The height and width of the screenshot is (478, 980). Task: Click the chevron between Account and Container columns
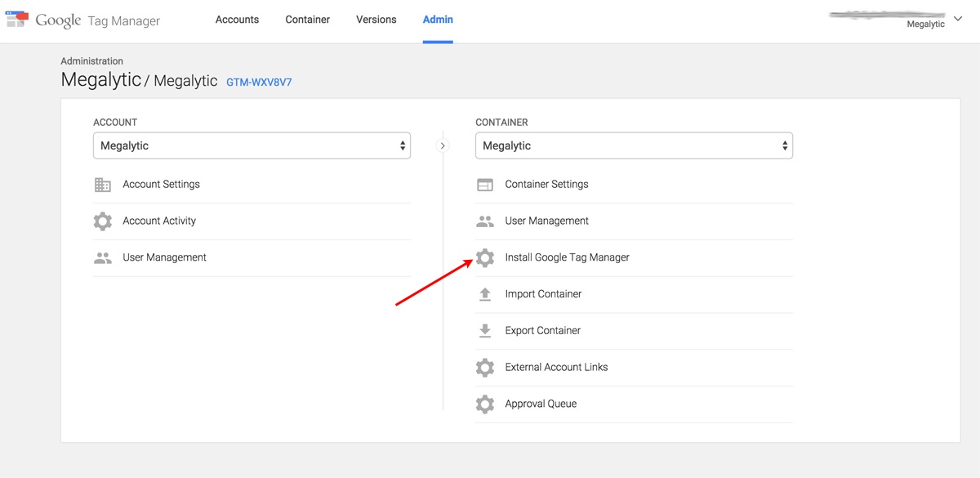443,146
